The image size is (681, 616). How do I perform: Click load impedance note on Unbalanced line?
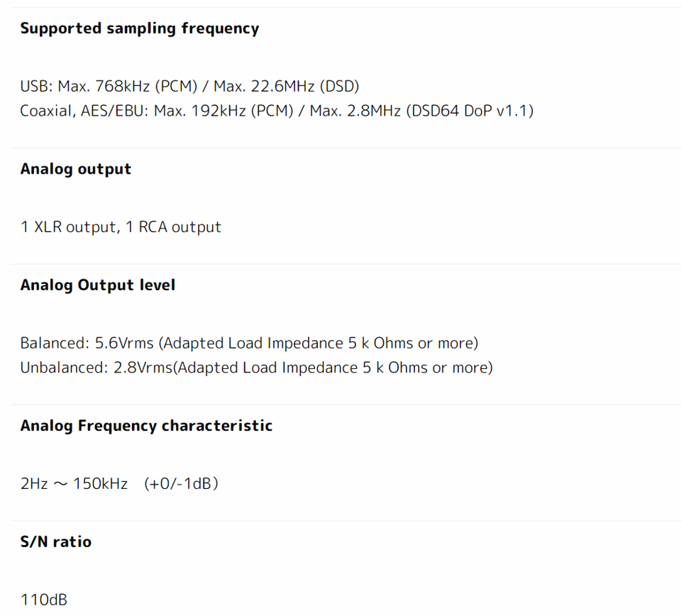point(332,368)
